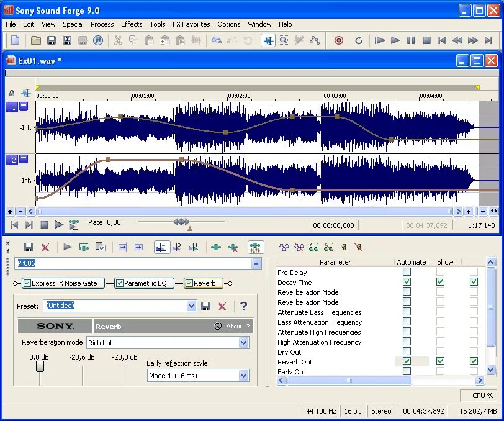
Task: Click the Remove selected plug-in icon
Action: click(x=232, y=247)
